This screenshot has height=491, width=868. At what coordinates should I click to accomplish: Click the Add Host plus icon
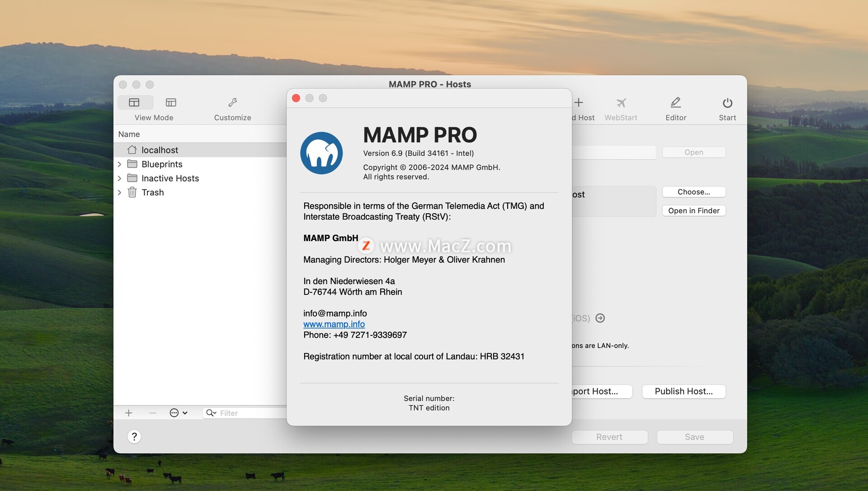(x=579, y=103)
